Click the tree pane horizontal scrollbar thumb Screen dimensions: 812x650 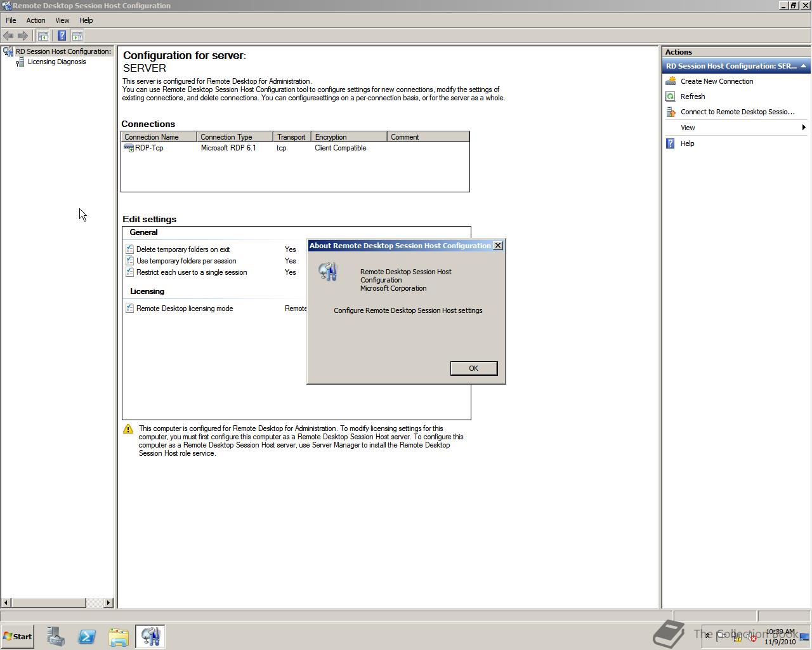point(49,602)
